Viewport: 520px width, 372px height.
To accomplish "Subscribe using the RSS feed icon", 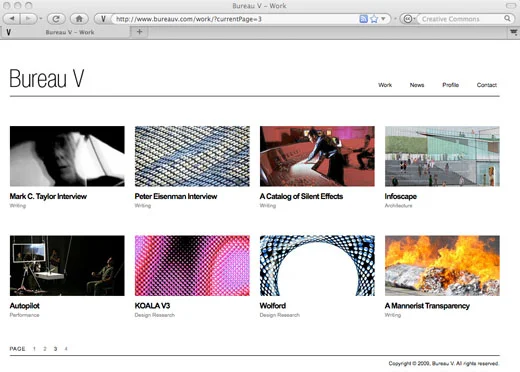I will point(363,19).
